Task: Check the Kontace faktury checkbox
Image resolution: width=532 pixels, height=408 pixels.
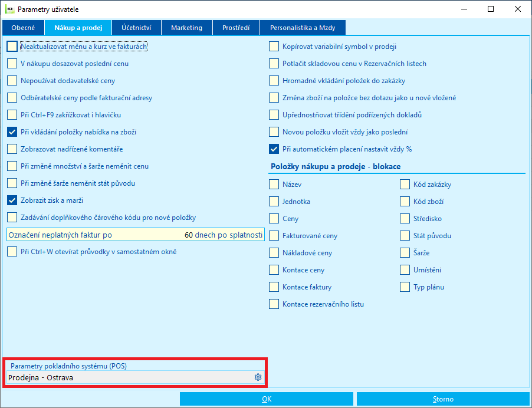Action: tap(274, 287)
